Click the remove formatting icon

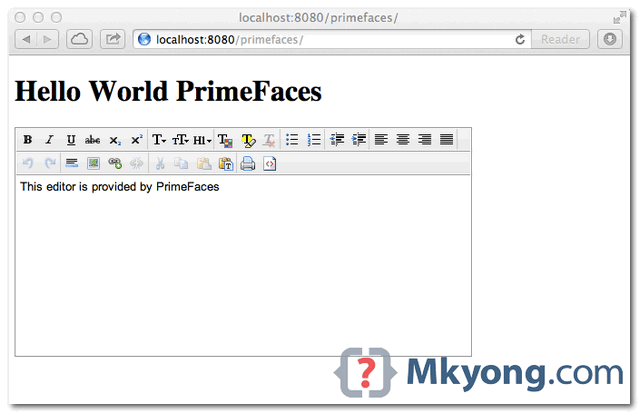269,140
